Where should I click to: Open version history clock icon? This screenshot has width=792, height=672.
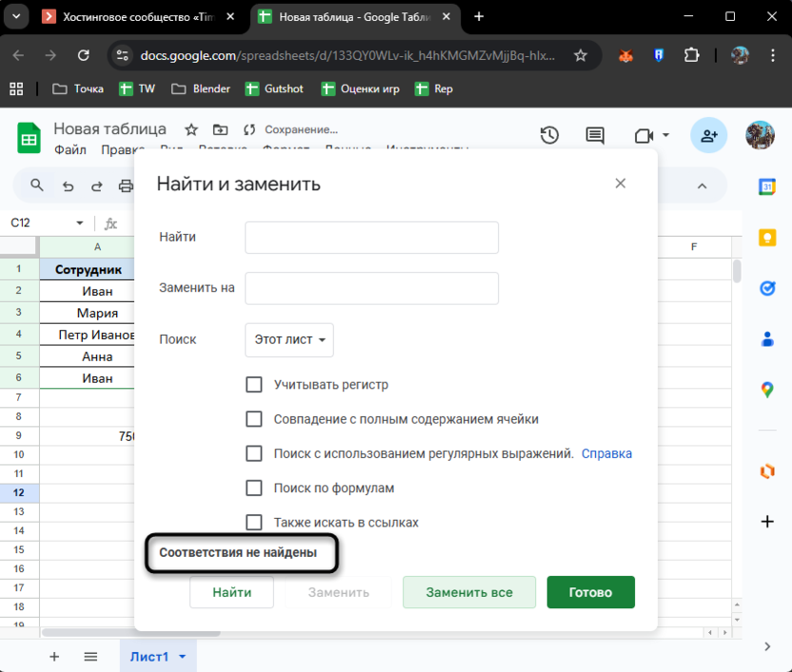click(549, 136)
